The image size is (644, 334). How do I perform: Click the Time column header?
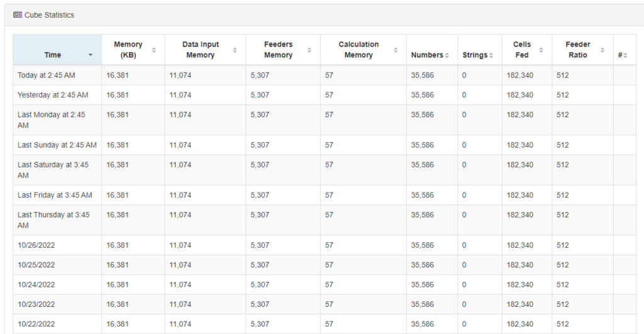tap(53, 55)
